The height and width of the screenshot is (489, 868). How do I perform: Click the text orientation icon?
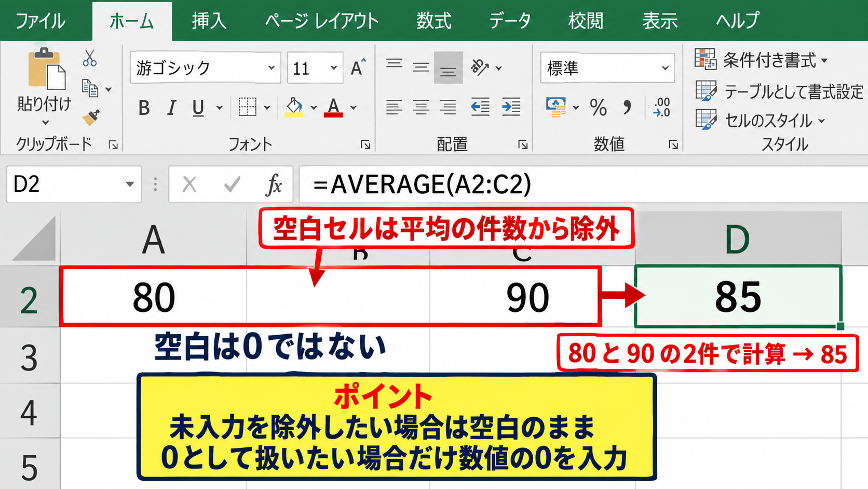pos(480,67)
